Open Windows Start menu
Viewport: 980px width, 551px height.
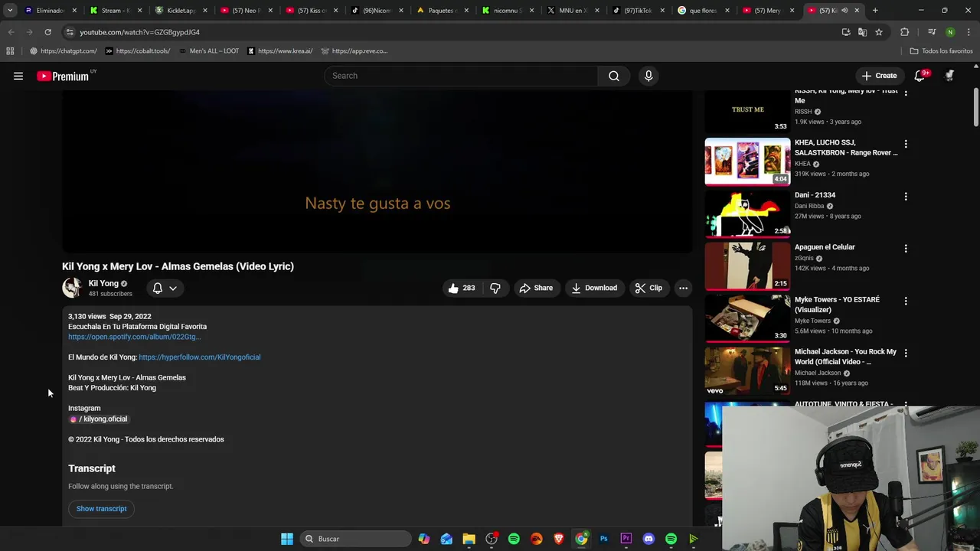coord(287,539)
